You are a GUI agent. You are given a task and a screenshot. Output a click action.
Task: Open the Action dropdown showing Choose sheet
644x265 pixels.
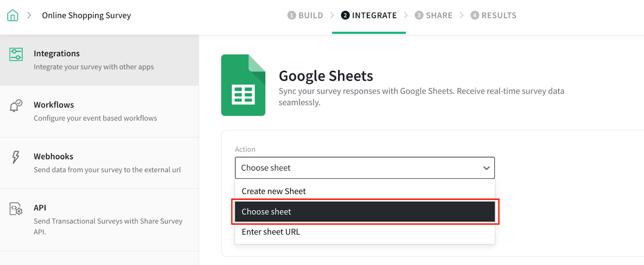pyautogui.click(x=365, y=168)
